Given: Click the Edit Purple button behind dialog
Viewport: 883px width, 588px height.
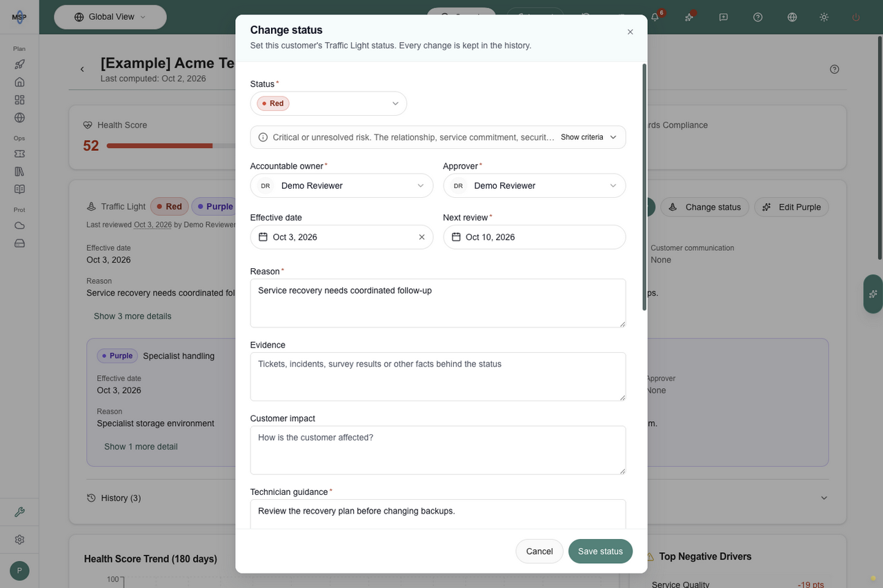Looking at the screenshot, I should pyautogui.click(x=792, y=207).
